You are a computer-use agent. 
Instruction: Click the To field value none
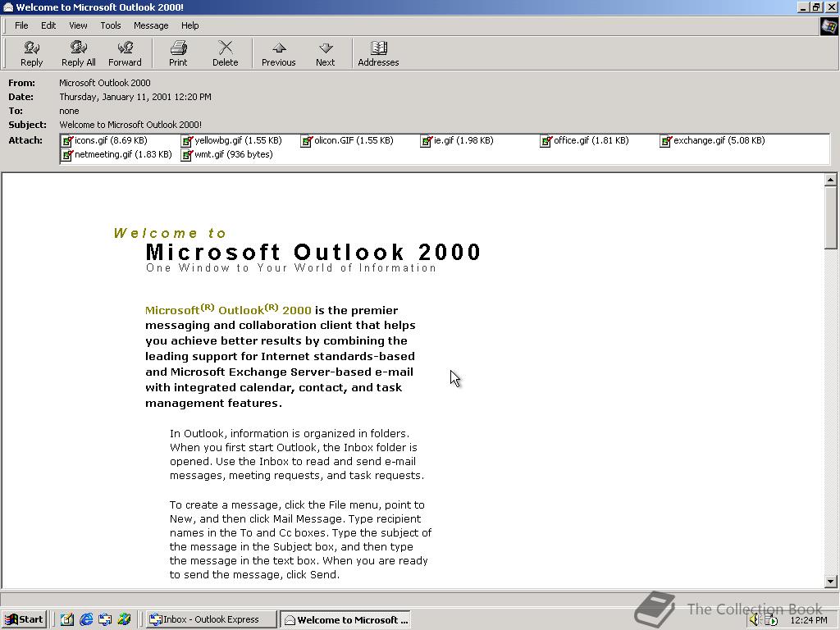pyautogui.click(x=69, y=111)
